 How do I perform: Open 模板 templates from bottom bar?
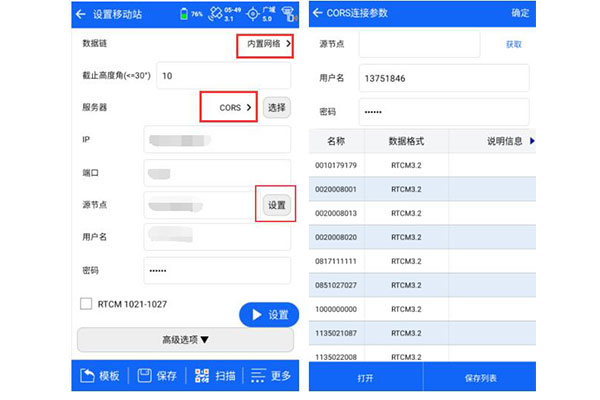[x=98, y=375]
